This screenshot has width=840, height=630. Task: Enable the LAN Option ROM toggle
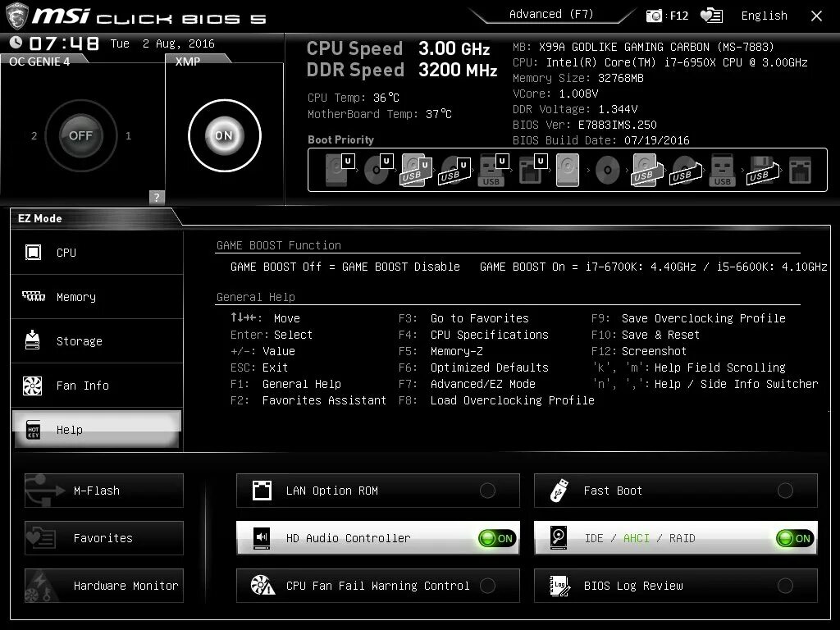pyautogui.click(x=487, y=491)
